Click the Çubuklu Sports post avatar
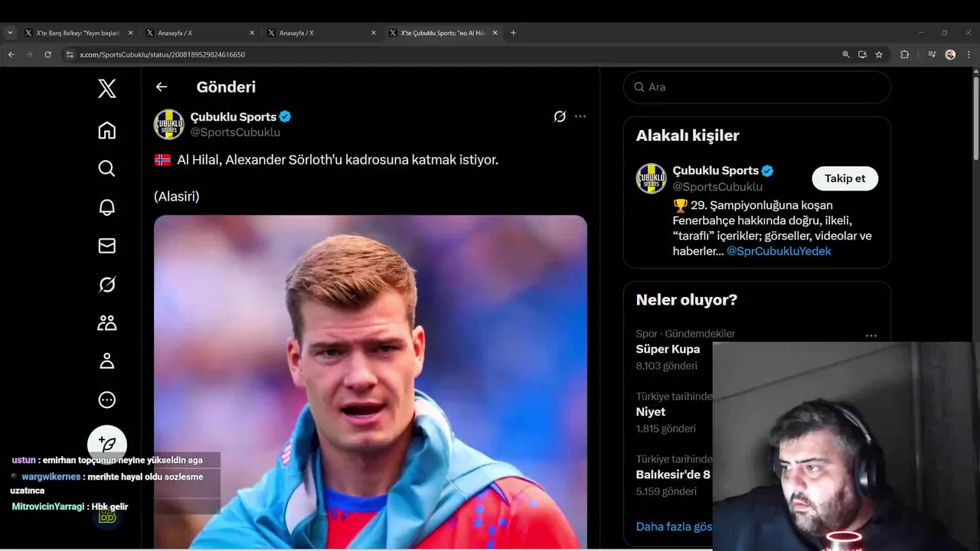The height and width of the screenshot is (551, 980). pos(169,124)
